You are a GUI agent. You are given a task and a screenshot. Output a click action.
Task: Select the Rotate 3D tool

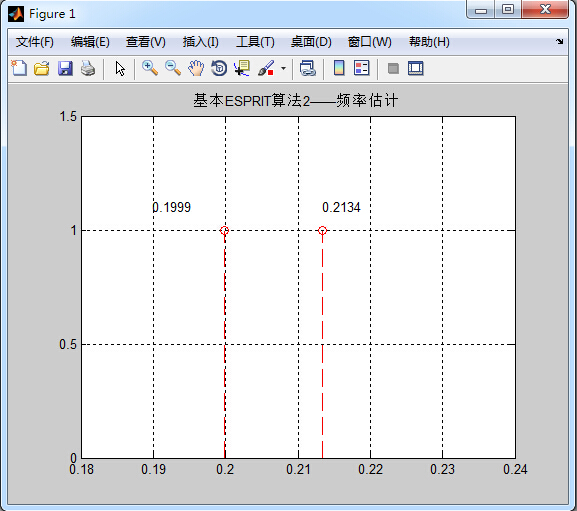coord(219,68)
